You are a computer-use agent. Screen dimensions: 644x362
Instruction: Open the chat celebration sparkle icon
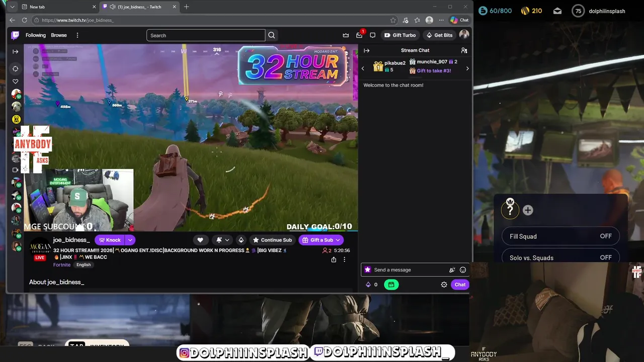tap(452, 270)
